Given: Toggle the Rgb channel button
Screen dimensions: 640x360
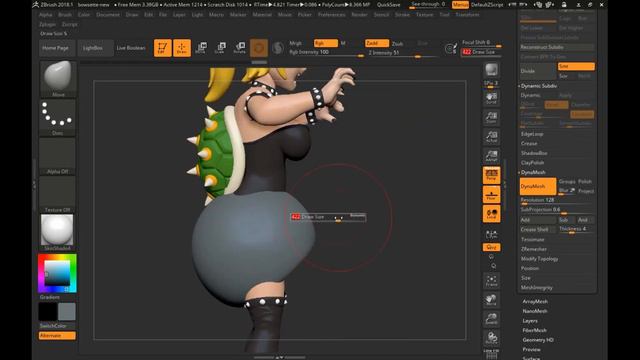Looking at the screenshot, I should point(326,43).
